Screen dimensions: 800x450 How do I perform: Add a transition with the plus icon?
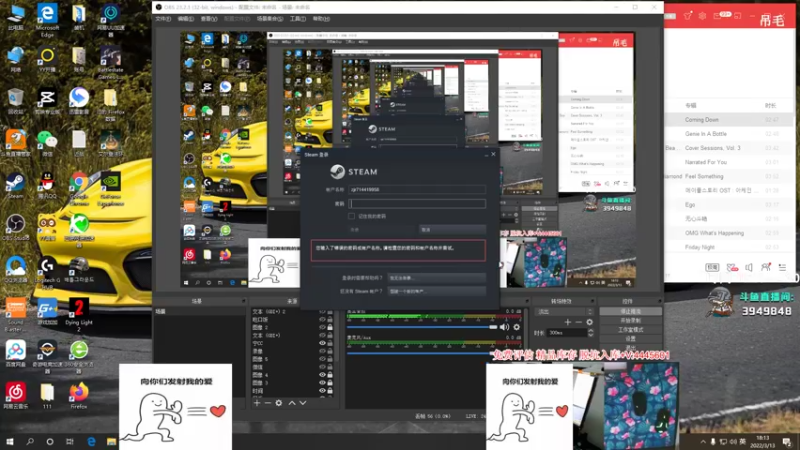(x=568, y=322)
